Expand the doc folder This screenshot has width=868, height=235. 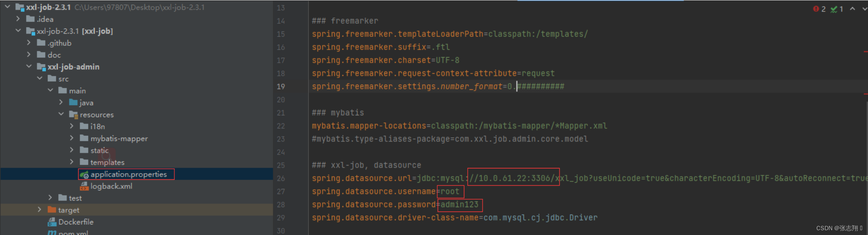tap(29, 55)
